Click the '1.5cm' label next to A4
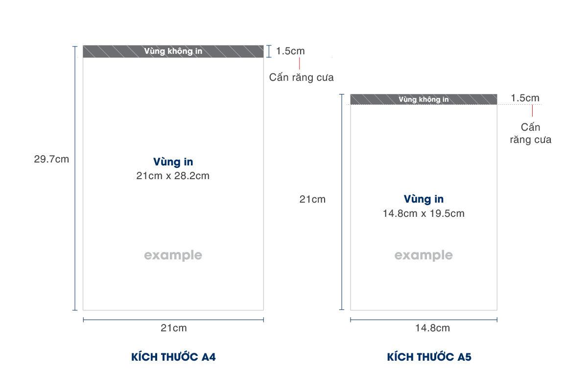The height and width of the screenshot is (392, 588). tap(290, 51)
